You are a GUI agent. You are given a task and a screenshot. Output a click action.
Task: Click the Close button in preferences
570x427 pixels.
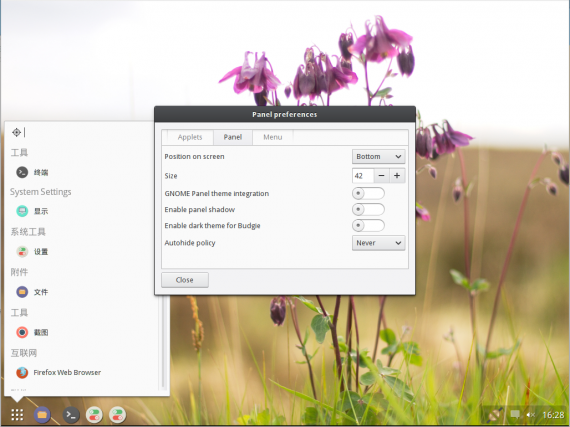[185, 280]
